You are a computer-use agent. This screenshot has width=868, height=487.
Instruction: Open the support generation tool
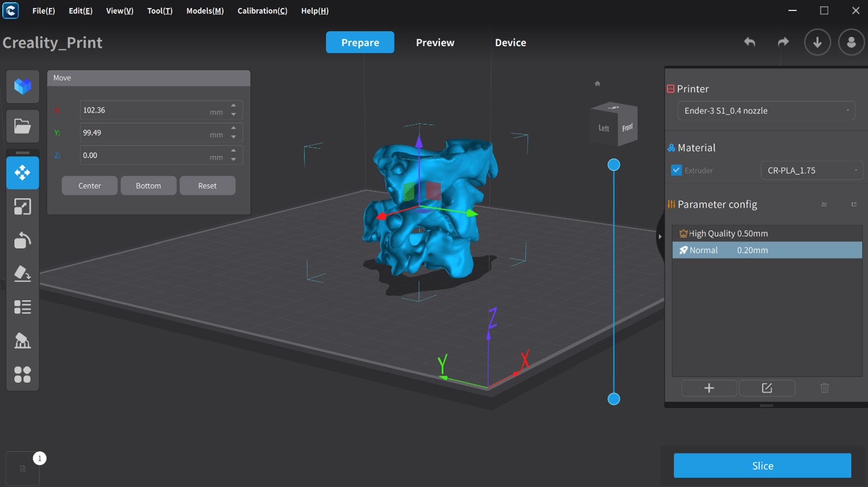pos(22,340)
